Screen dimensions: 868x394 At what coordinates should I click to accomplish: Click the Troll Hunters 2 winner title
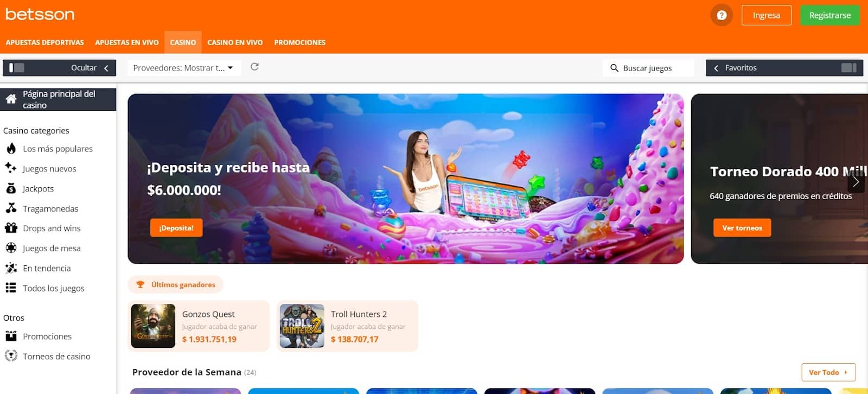[359, 314]
